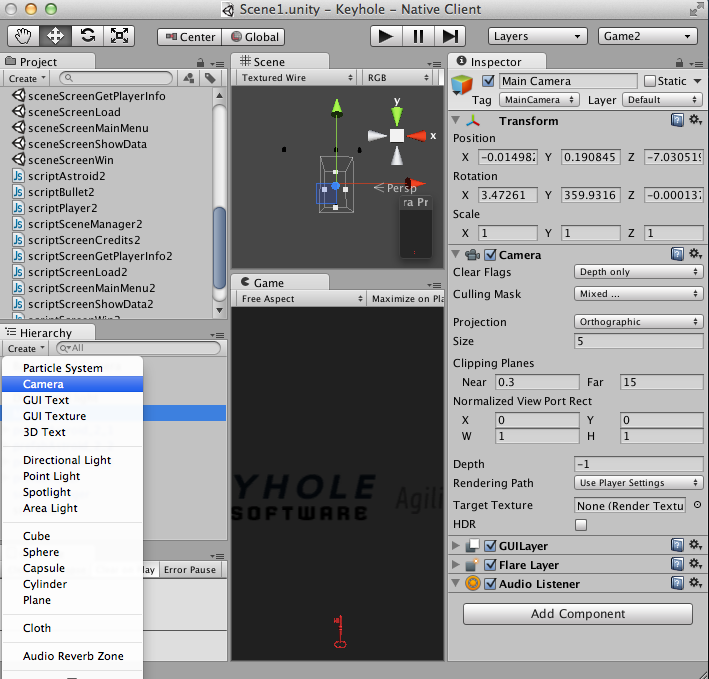
Task: Select the Scale tool
Action: point(119,36)
